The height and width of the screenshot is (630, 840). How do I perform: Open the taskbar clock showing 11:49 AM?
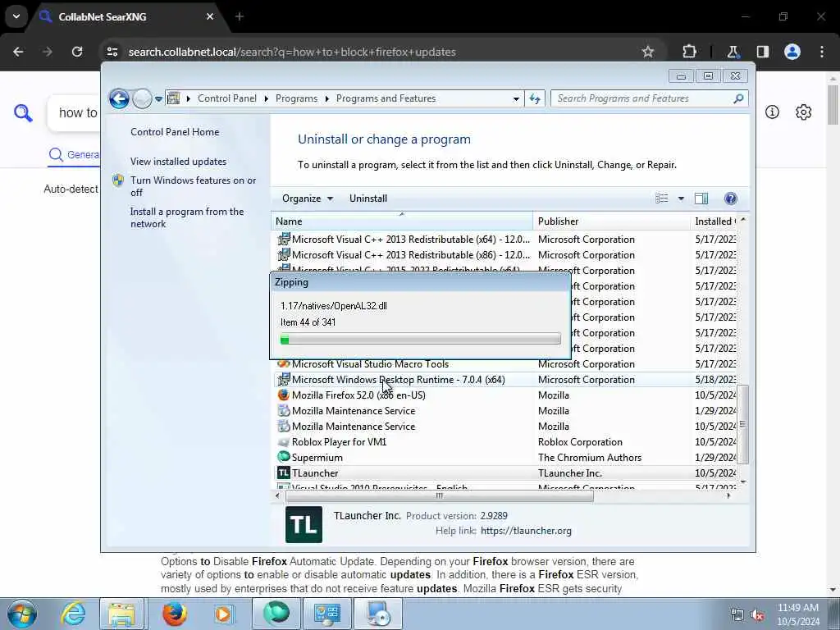coord(798,614)
